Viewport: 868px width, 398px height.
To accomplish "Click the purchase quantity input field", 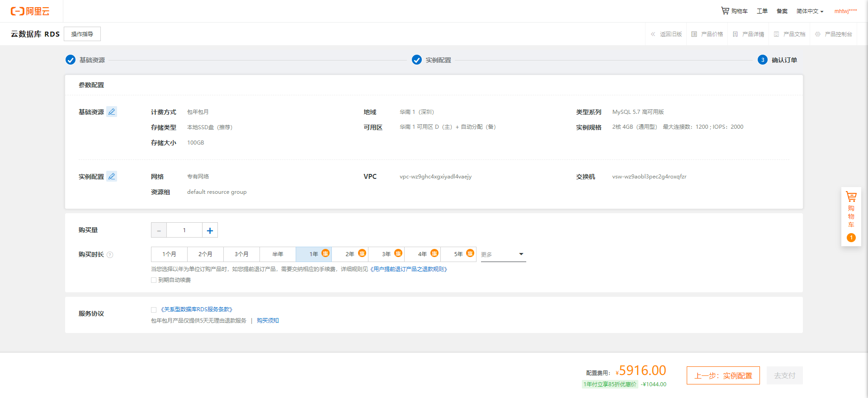I will click(184, 230).
